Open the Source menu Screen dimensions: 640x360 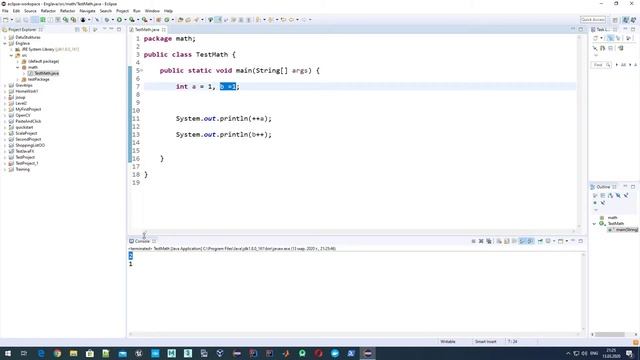pos(30,11)
